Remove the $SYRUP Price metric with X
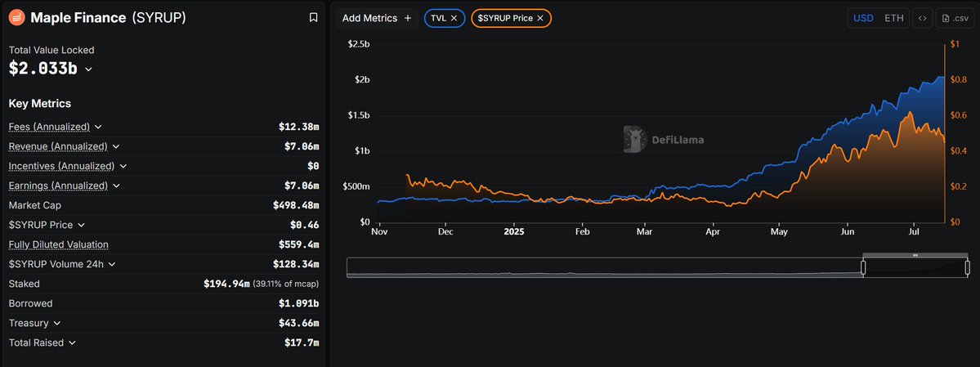980x367 pixels. pos(540,18)
